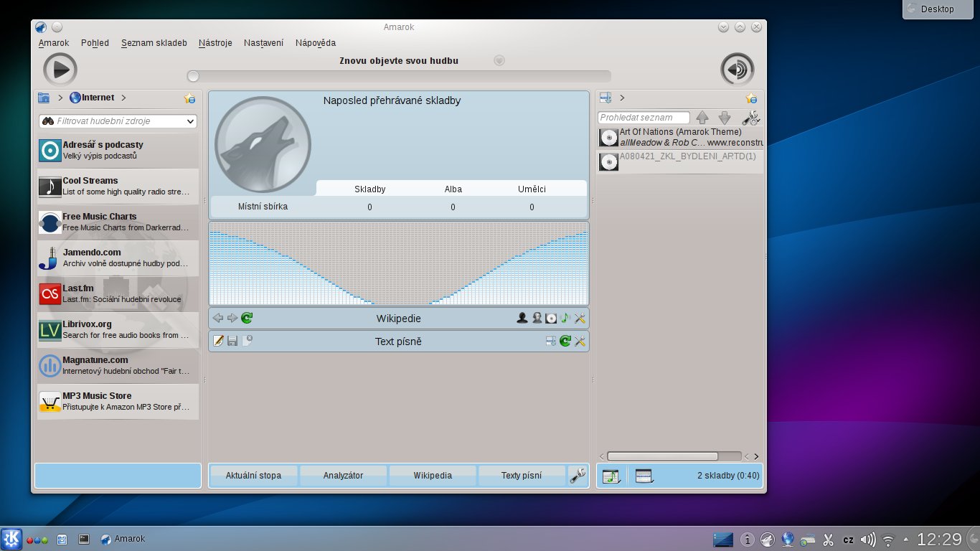Open Wikipedie applet settings wrench

(580, 319)
